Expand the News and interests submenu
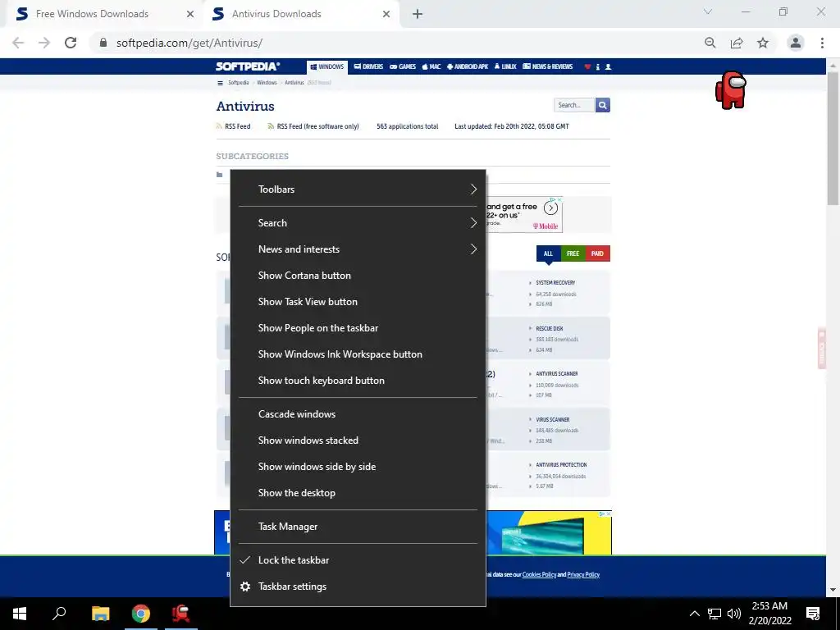The height and width of the screenshot is (630, 840). (x=358, y=249)
